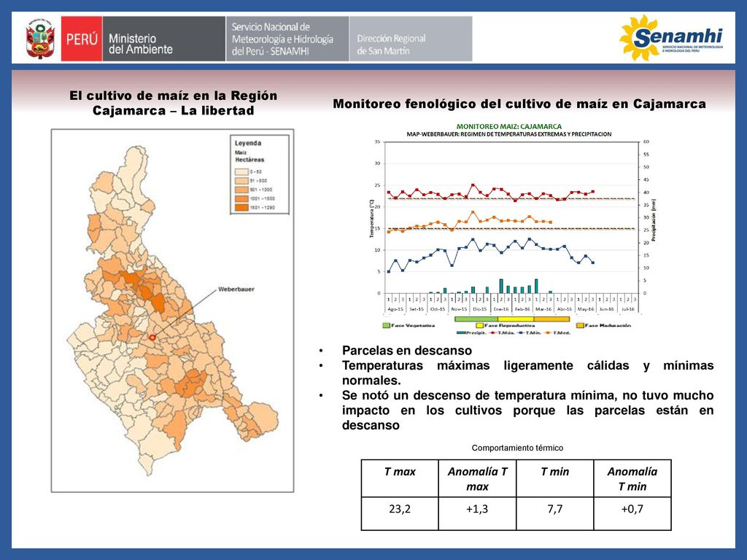This screenshot has width=747, height=560.
Task: Click the "Anomalía T min" table header cell
Action: coord(632,478)
